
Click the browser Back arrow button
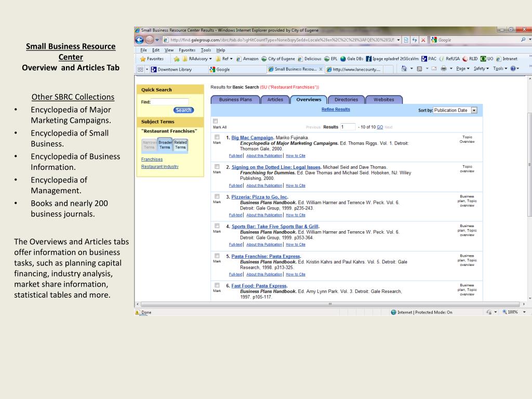[x=139, y=39]
